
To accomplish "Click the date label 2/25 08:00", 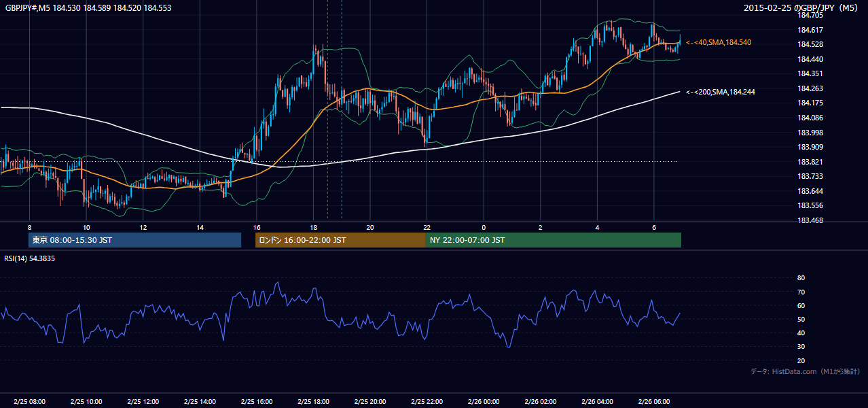I will click(29, 402).
